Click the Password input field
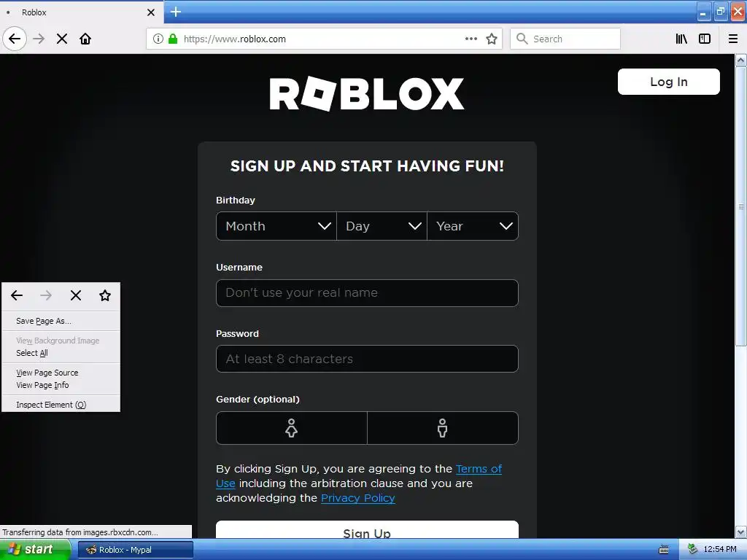 pos(367,359)
